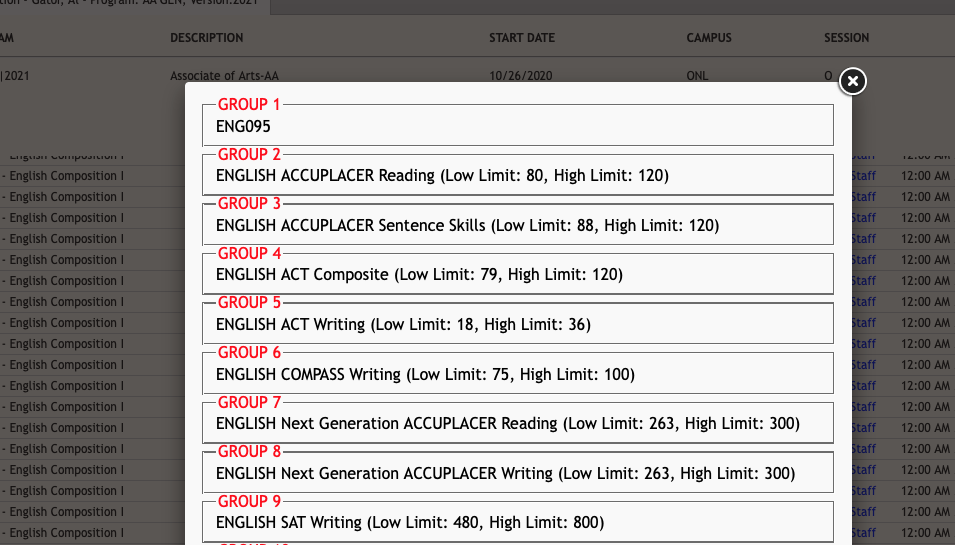Select ENGLISH ACT Composite requirement text
This screenshot has height=545, width=955.
click(x=419, y=275)
